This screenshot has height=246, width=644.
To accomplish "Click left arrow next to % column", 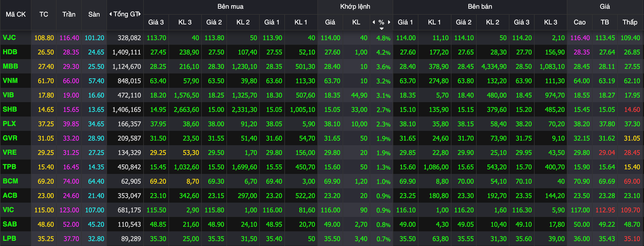I will (373, 22).
